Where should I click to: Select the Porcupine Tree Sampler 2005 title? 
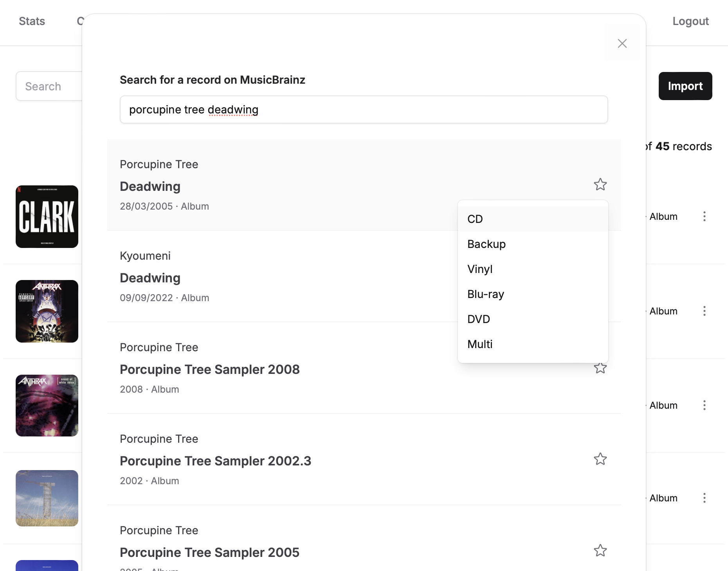[209, 553]
